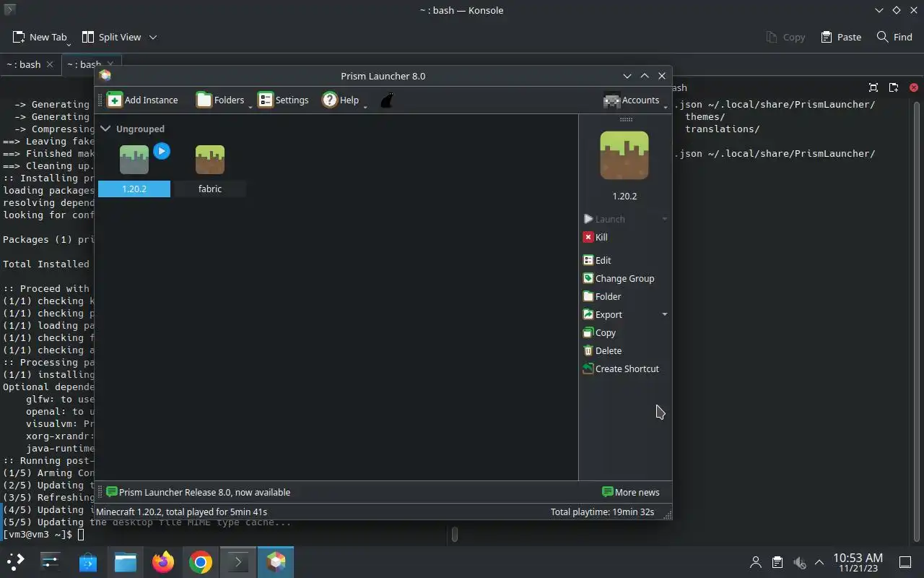Open the Help toolbar button

[x=341, y=100]
